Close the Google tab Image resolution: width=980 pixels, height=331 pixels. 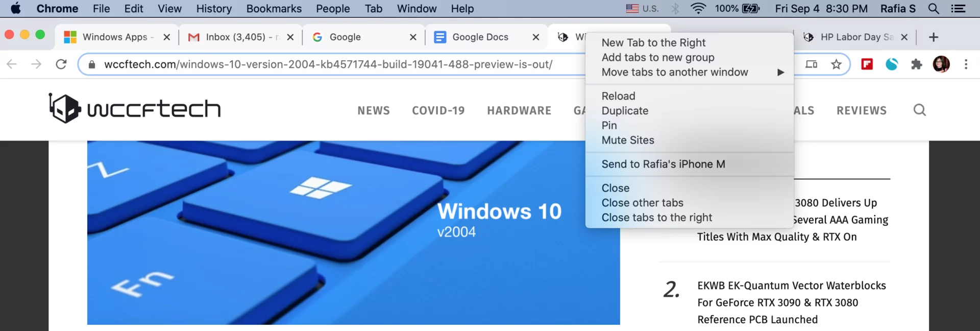[413, 37]
